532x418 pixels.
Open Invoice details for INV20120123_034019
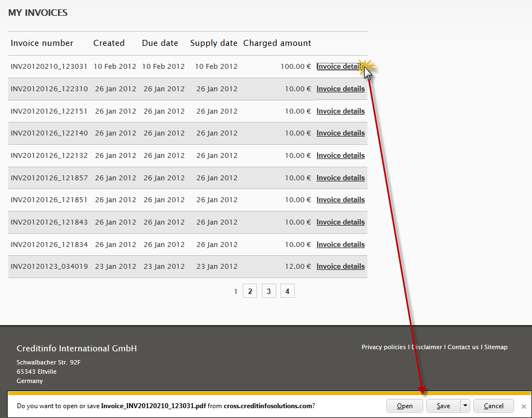340,267
